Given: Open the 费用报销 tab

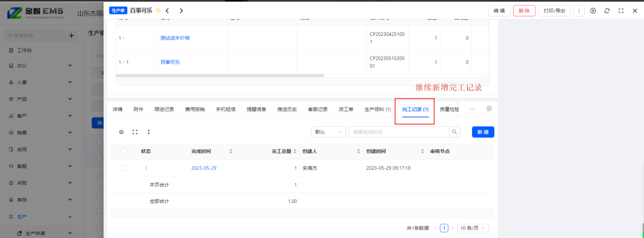Looking at the screenshot, I should tap(195, 109).
